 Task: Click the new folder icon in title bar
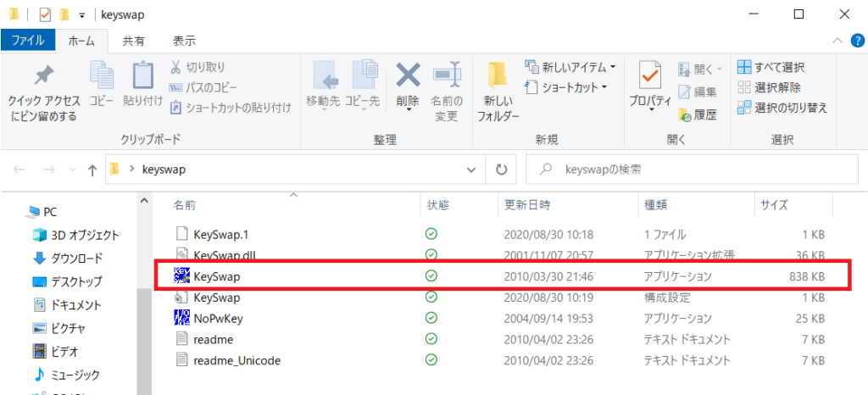point(66,14)
